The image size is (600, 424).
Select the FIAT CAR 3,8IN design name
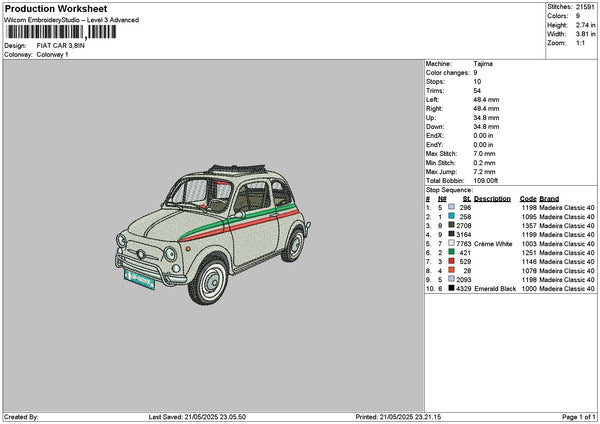(x=59, y=46)
